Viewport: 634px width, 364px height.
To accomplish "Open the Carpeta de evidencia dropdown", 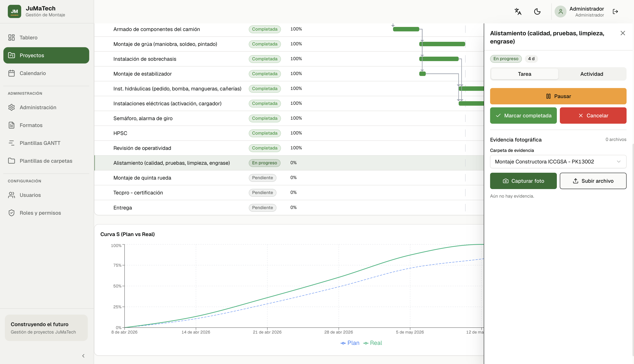I will click(558, 162).
